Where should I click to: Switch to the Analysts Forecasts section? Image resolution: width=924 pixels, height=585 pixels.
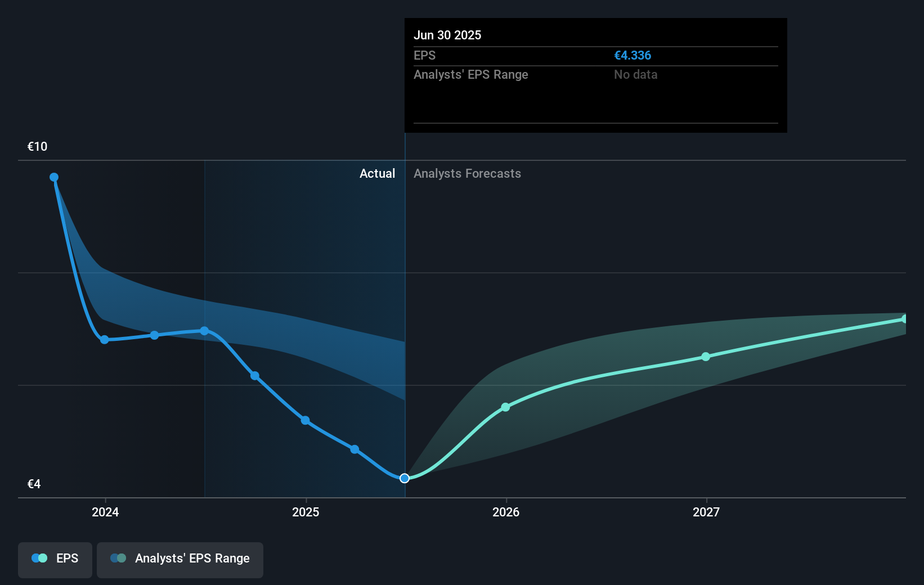(x=467, y=173)
